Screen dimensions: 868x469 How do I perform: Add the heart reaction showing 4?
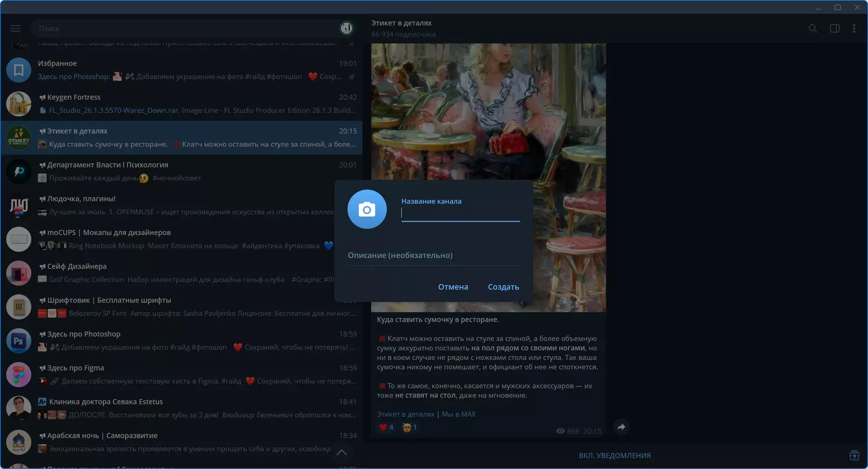point(386,427)
